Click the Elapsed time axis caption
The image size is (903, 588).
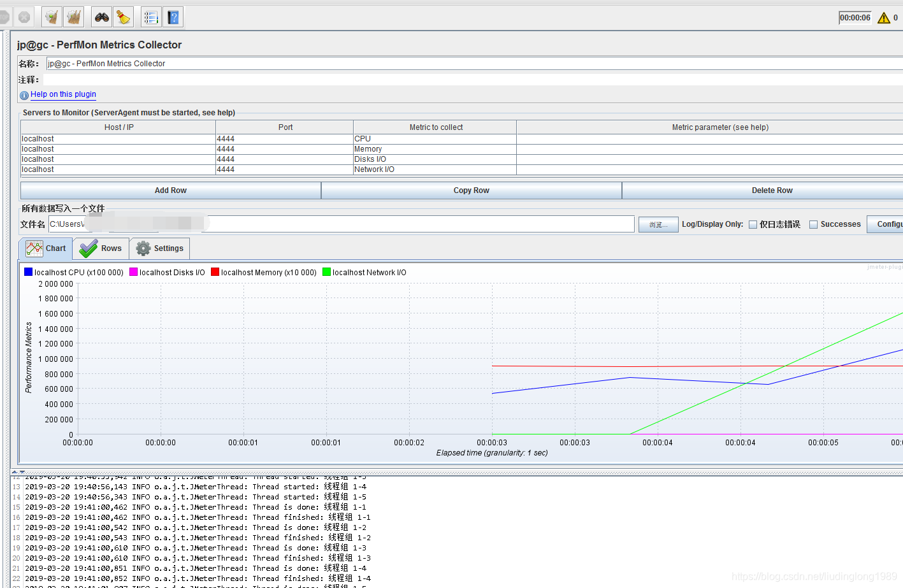(x=492, y=453)
